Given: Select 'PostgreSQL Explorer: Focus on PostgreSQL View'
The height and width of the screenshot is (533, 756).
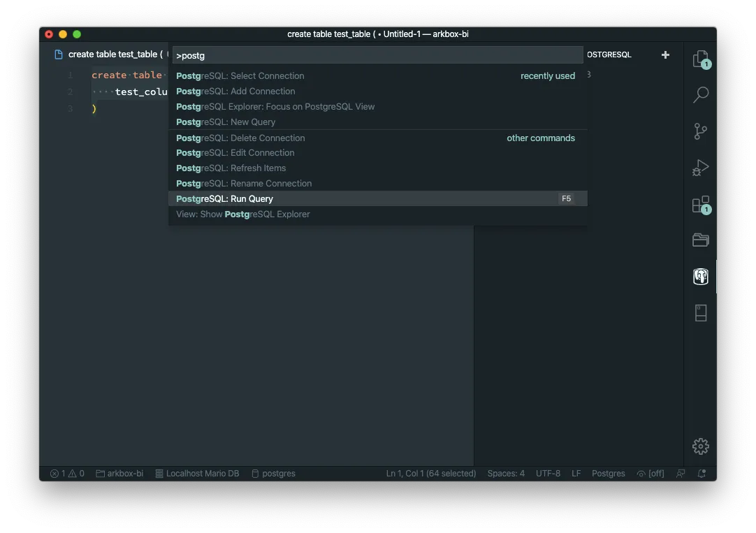Looking at the screenshot, I should [x=377, y=106].
